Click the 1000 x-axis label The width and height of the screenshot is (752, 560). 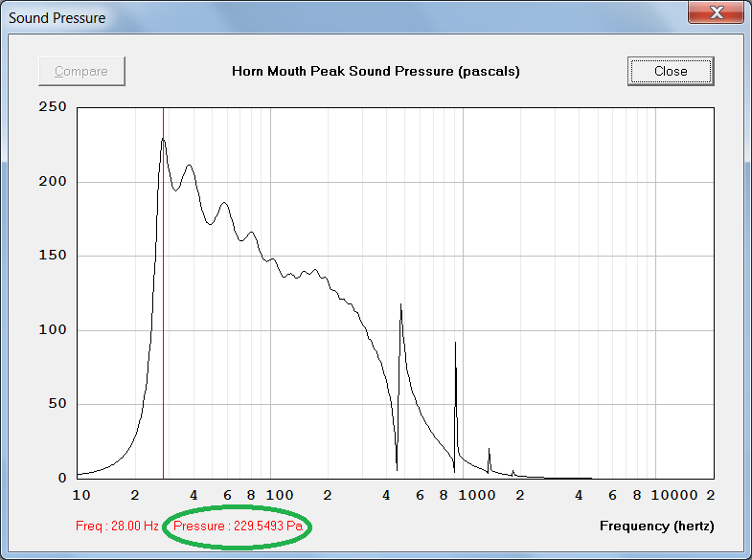coord(477,495)
